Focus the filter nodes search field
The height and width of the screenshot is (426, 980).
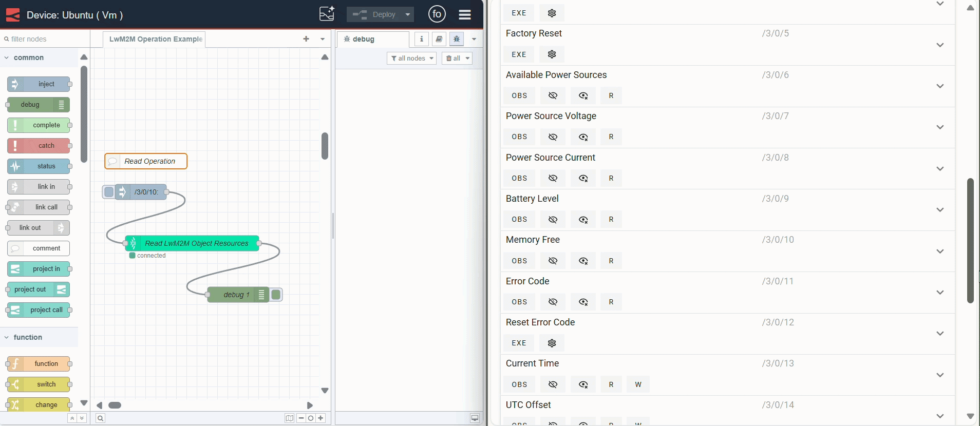(45, 39)
